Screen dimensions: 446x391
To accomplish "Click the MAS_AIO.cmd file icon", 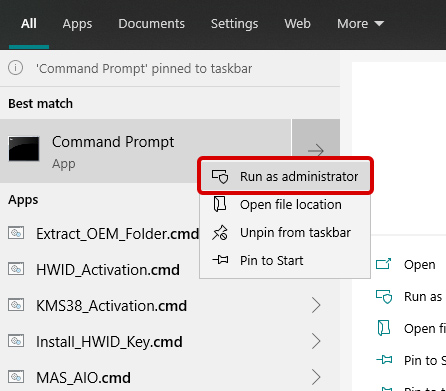I will pos(16,377).
